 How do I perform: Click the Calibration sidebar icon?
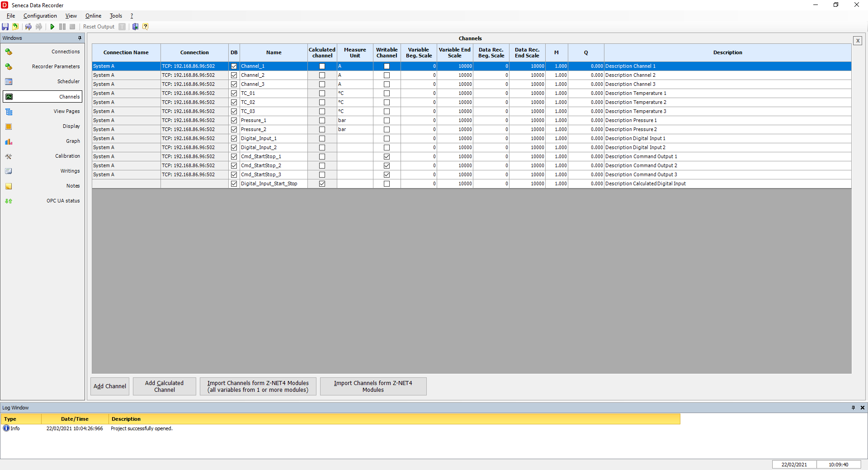tap(9, 156)
